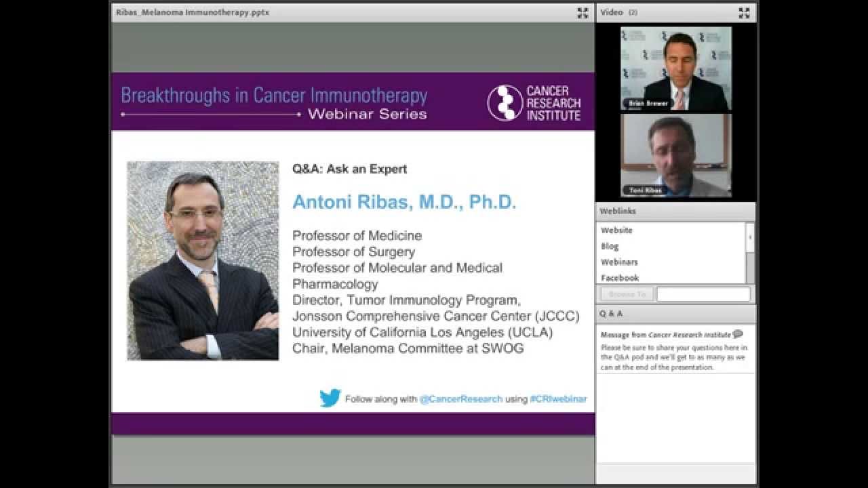Click the Cancer Research Institute logo
Screen dimensions: 868x488
click(x=534, y=103)
